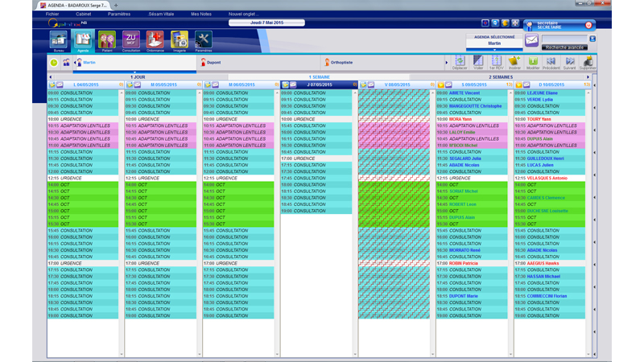Viewport: 644px width, 362px height.
Task: Select appointment HASSAN Michael at 17:30
Action: point(550,277)
